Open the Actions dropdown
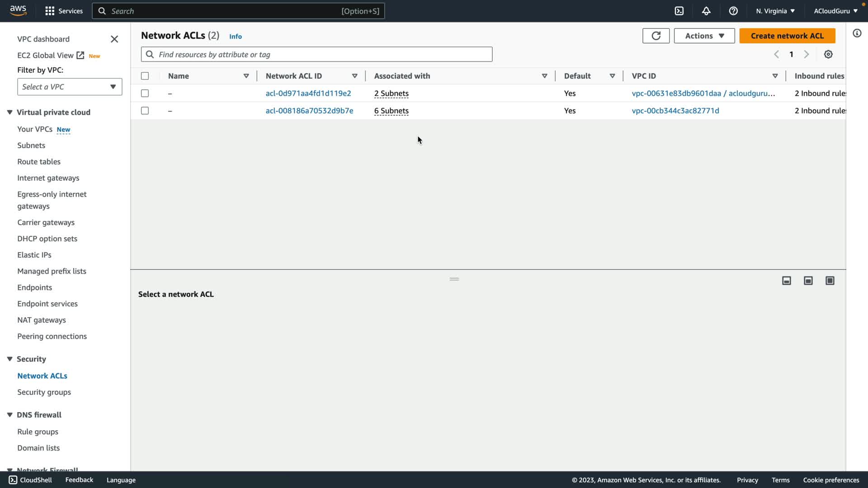 (704, 36)
